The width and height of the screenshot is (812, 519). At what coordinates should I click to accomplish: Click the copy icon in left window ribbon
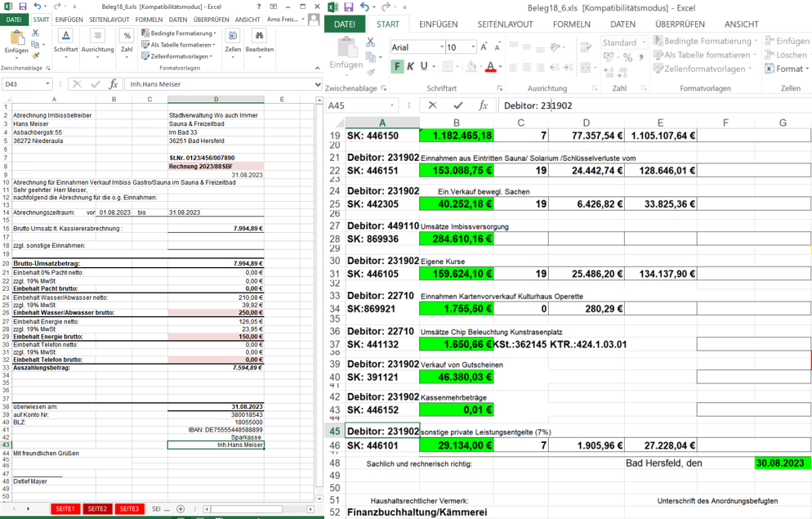(35, 45)
